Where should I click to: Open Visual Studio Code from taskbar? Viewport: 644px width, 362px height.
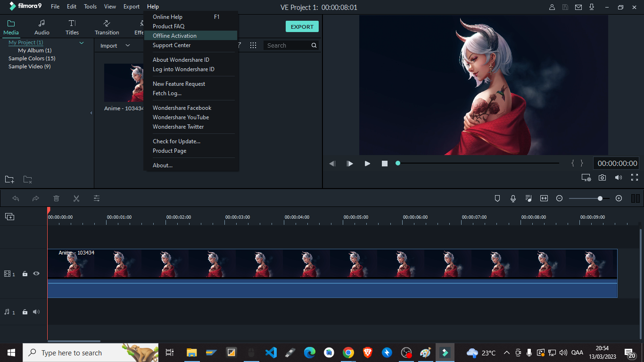pyautogui.click(x=271, y=353)
